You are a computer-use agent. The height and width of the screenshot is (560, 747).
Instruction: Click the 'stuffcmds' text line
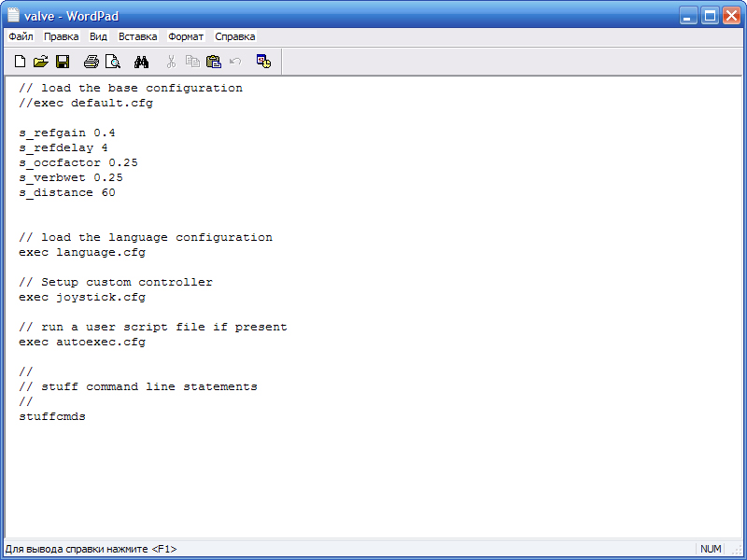pos(52,416)
